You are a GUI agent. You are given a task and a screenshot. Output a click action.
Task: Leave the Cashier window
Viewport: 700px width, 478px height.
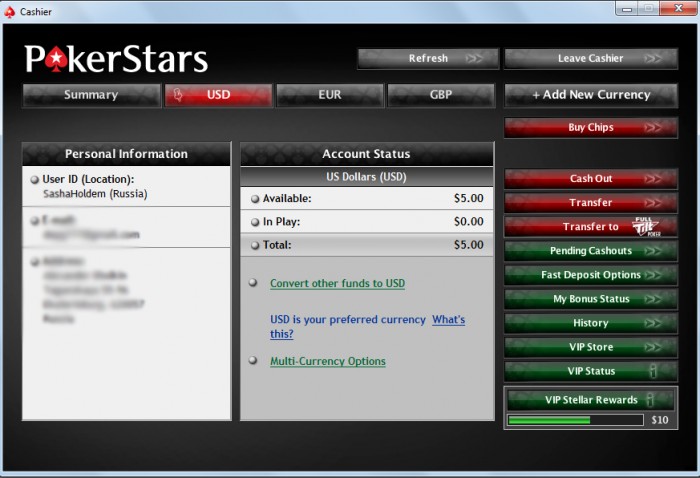pos(591,58)
